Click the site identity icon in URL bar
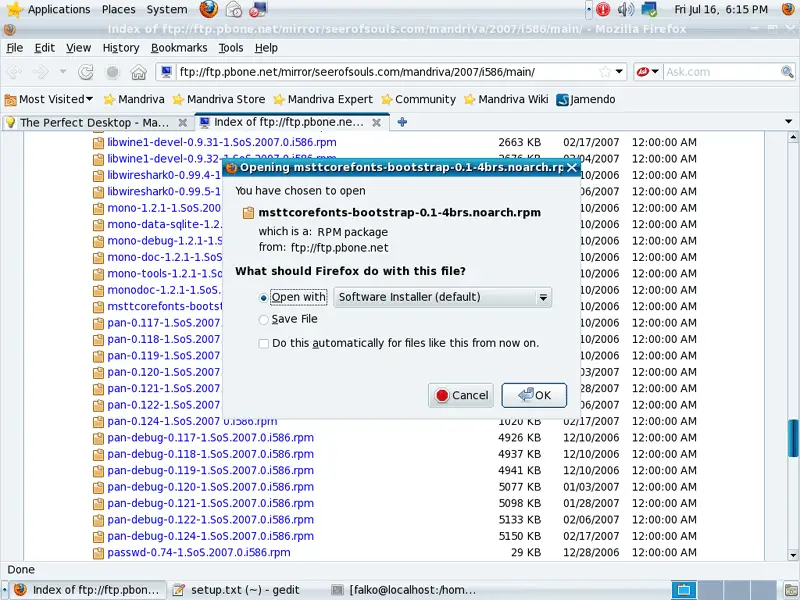Image resolution: width=800 pixels, height=600 pixels. pyautogui.click(x=166, y=72)
